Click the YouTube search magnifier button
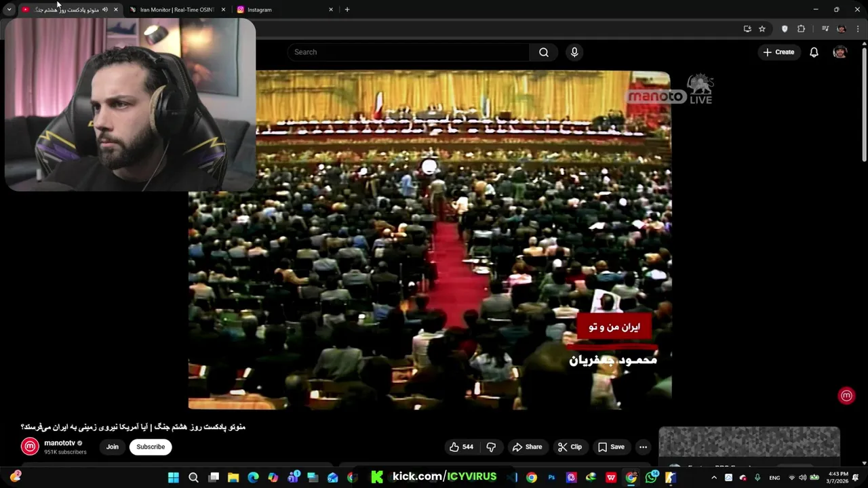 point(543,52)
